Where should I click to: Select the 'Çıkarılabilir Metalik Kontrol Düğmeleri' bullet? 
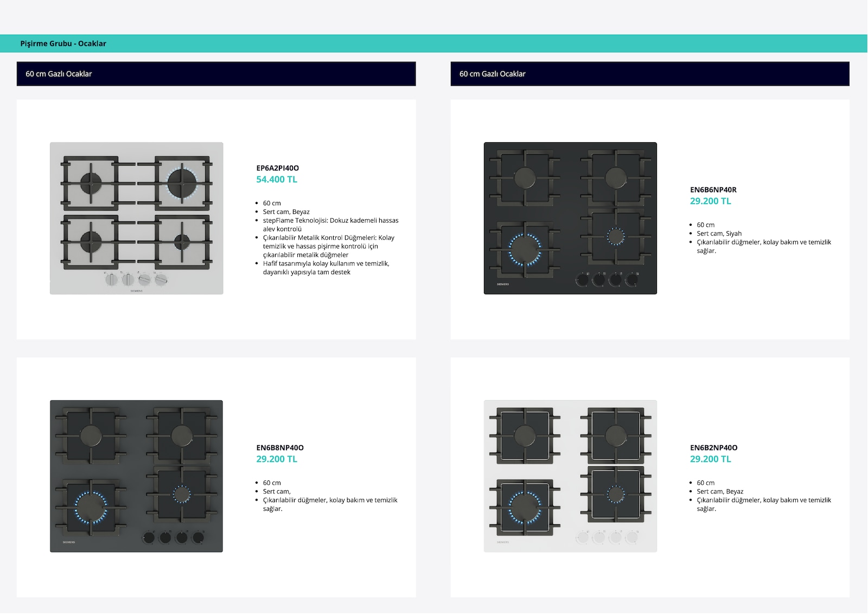[x=329, y=246]
